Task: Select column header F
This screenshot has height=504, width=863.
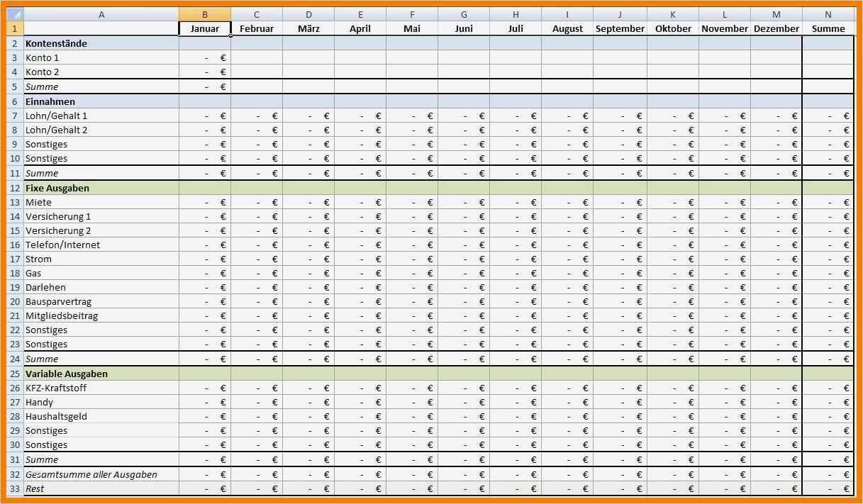Action: (412, 13)
